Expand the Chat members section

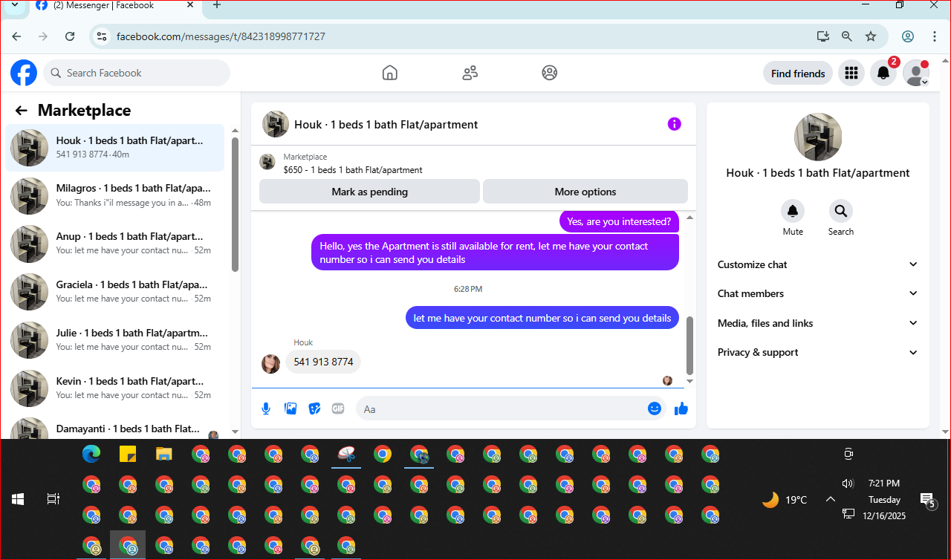pos(818,293)
